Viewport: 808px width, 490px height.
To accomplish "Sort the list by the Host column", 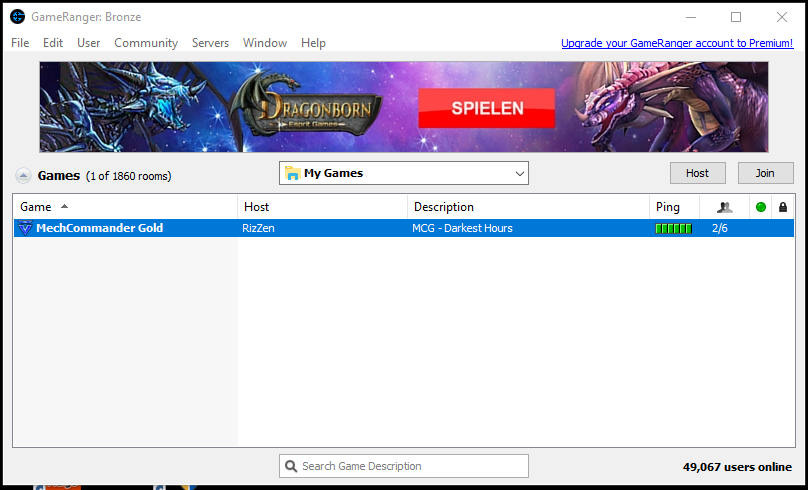I will [x=323, y=207].
